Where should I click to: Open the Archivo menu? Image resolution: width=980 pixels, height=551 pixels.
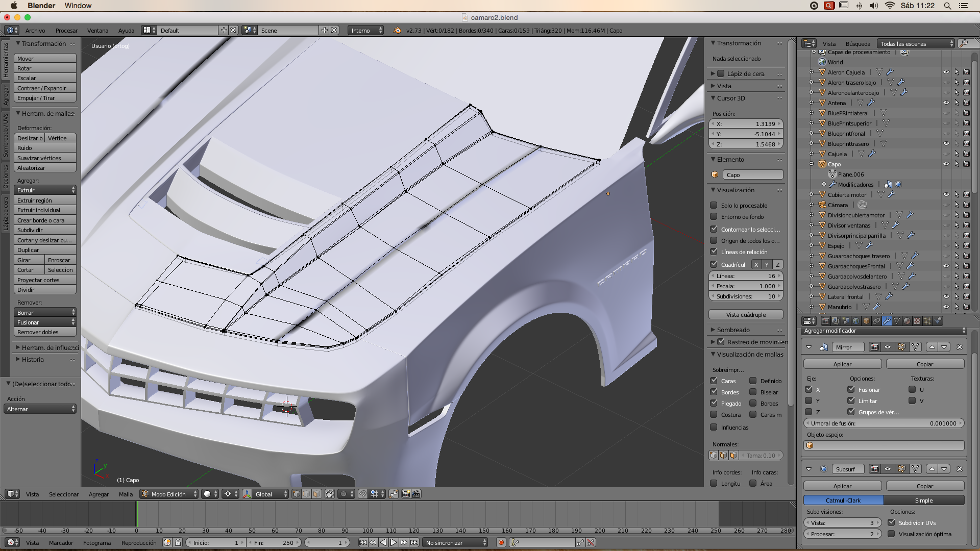point(35,31)
